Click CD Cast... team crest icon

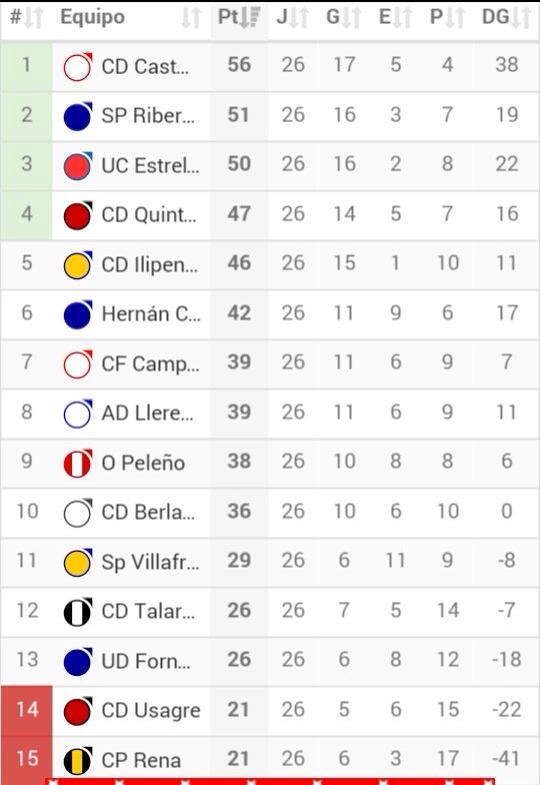click(78, 67)
